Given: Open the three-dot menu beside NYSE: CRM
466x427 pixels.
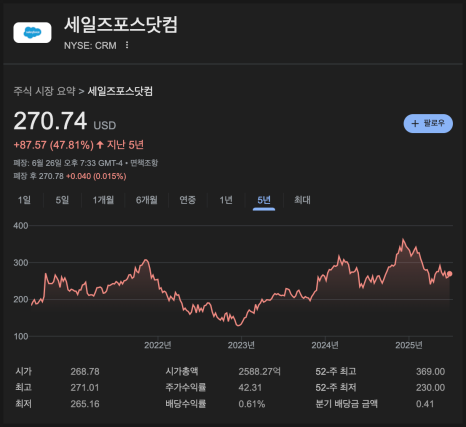Looking at the screenshot, I should (x=127, y=45).
